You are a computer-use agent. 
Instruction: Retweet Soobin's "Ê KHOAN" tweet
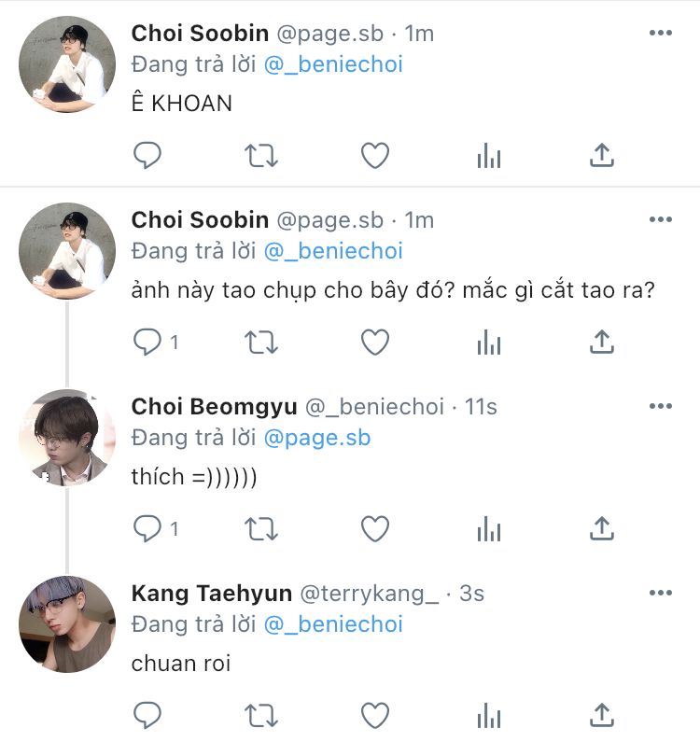pyautogui.click(x=261, y=156)
